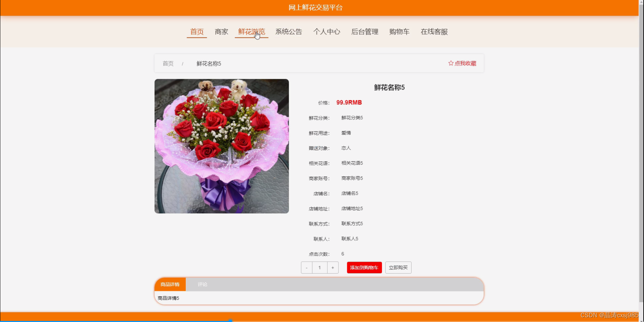Click the red 添加到购物车 button
Screen dimensions: 644x322
coord(364,268)
